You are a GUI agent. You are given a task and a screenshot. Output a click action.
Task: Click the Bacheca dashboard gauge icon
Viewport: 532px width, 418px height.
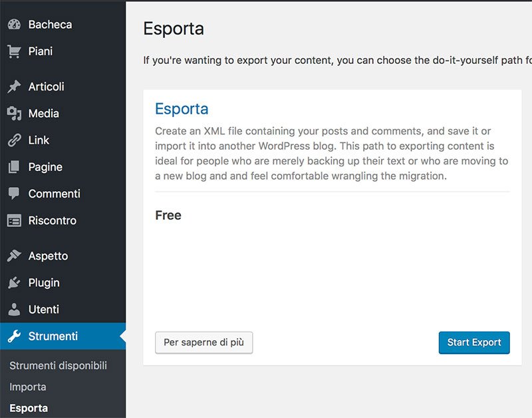pyautogui.click(x=14, y=25)
